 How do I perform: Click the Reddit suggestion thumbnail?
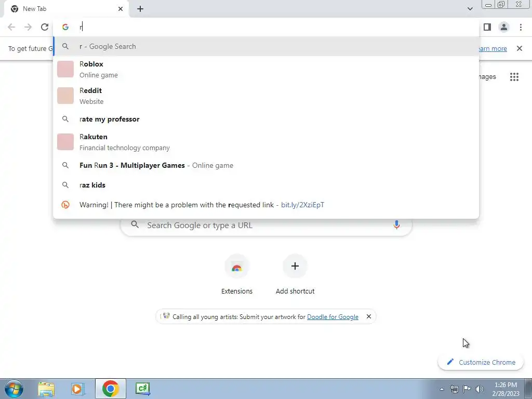pos(65,96)
